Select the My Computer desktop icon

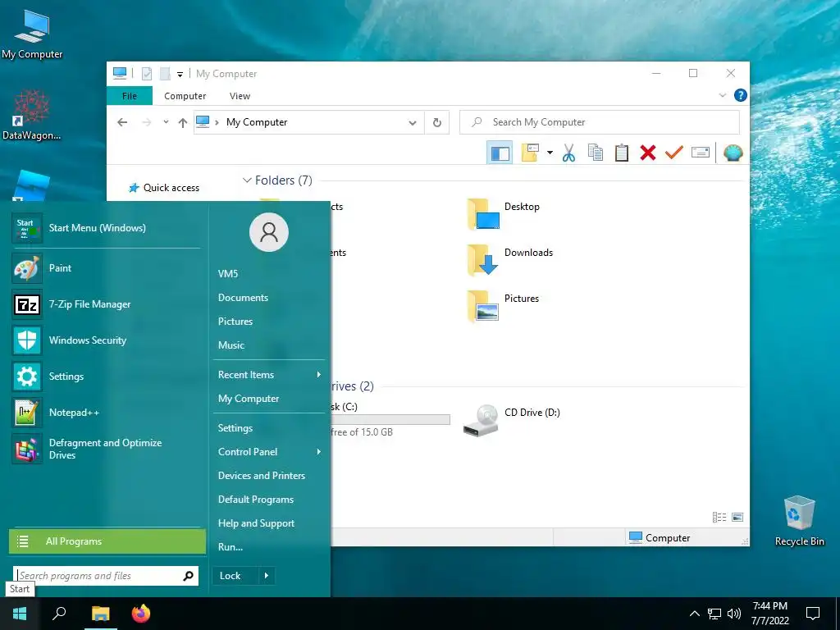tap(32, 34)
